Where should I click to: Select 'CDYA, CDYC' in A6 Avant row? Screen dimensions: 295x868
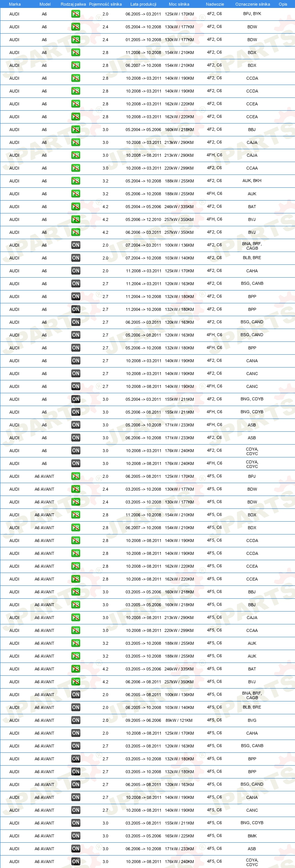(252, 862)
